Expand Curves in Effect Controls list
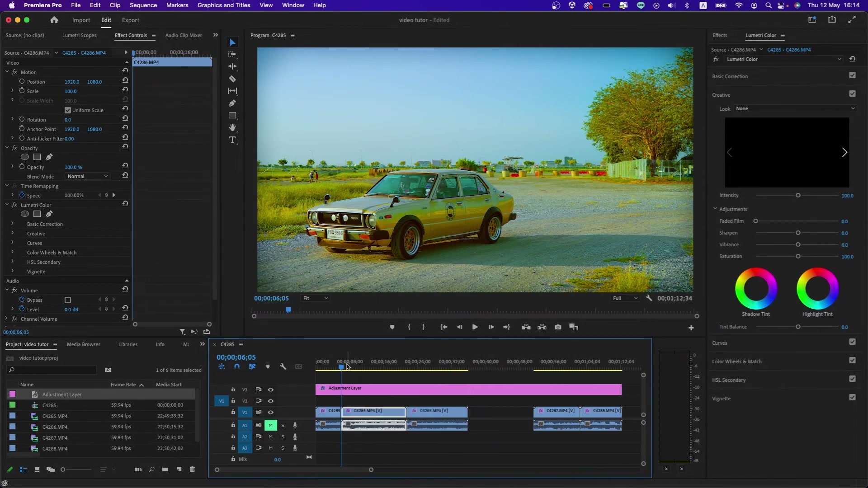Viewport: 868px width, 488px height. pos(12,243)
